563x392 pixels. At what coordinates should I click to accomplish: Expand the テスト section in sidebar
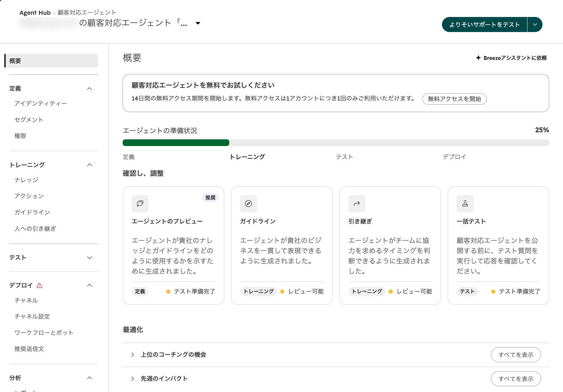90,258
